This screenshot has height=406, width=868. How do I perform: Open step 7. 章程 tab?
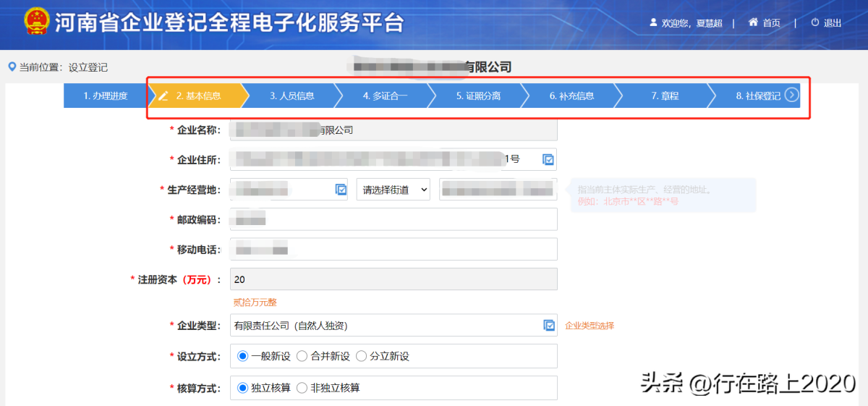[664, 96]
